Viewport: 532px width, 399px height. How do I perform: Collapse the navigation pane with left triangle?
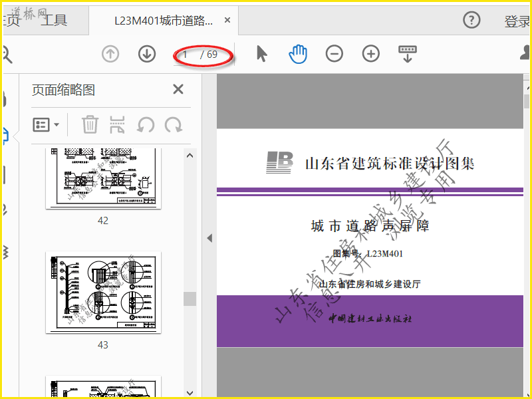click(209, 238)
